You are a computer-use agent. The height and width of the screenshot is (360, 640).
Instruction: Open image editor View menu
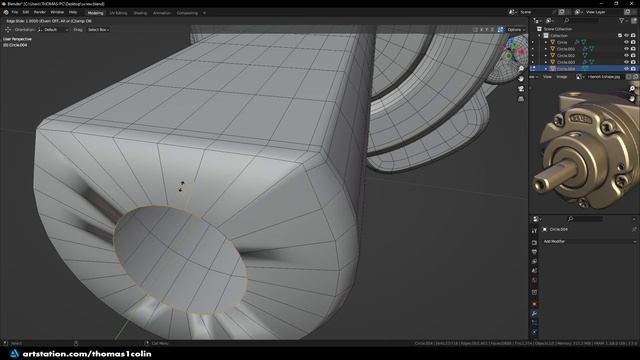click(x=547, y=77)
